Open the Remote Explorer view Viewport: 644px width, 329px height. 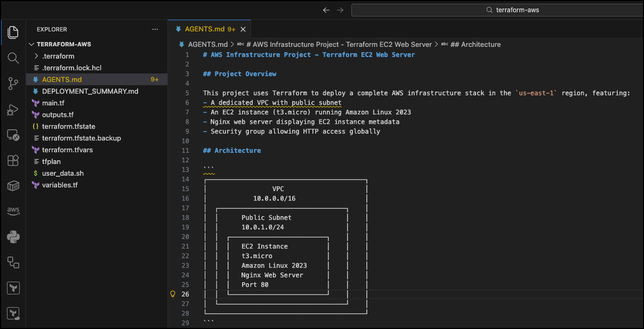click(x=13, y=135)
